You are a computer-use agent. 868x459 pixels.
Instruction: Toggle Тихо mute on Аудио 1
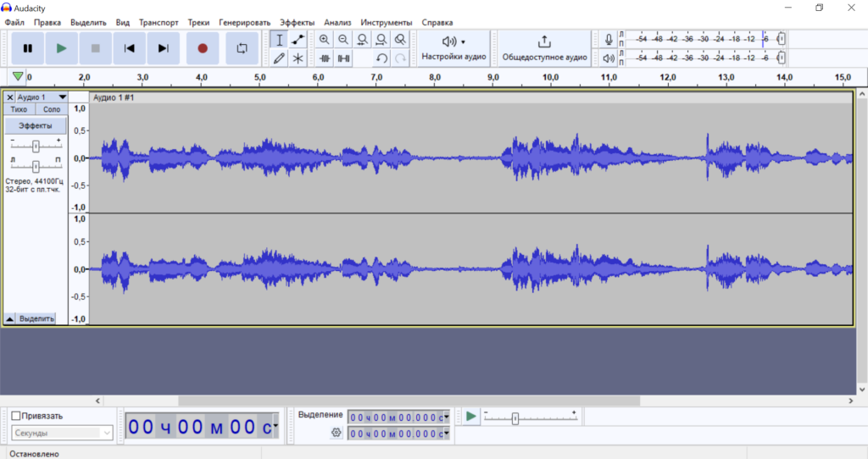coord(19,109)
